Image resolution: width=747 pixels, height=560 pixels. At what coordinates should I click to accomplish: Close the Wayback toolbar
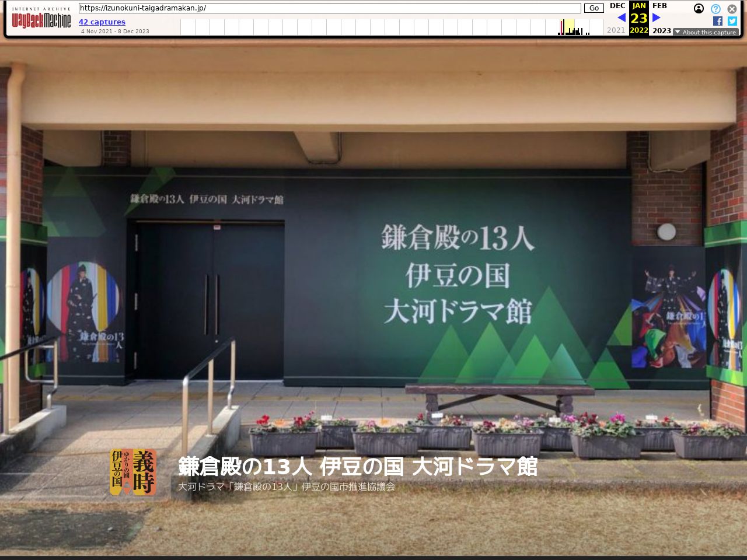[732, 9]
